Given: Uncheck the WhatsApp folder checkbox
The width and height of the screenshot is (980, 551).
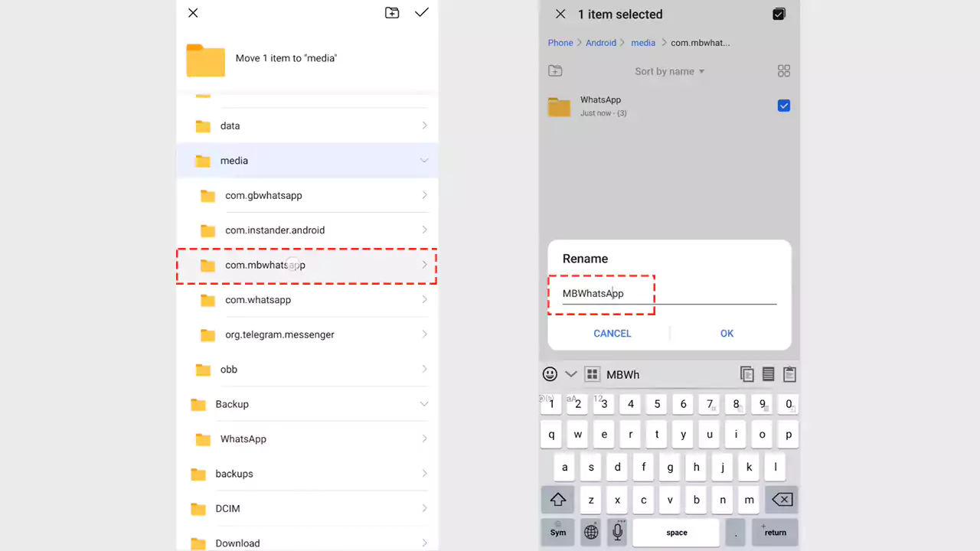Looking at the screenshot, I should [x=784, y=106].
